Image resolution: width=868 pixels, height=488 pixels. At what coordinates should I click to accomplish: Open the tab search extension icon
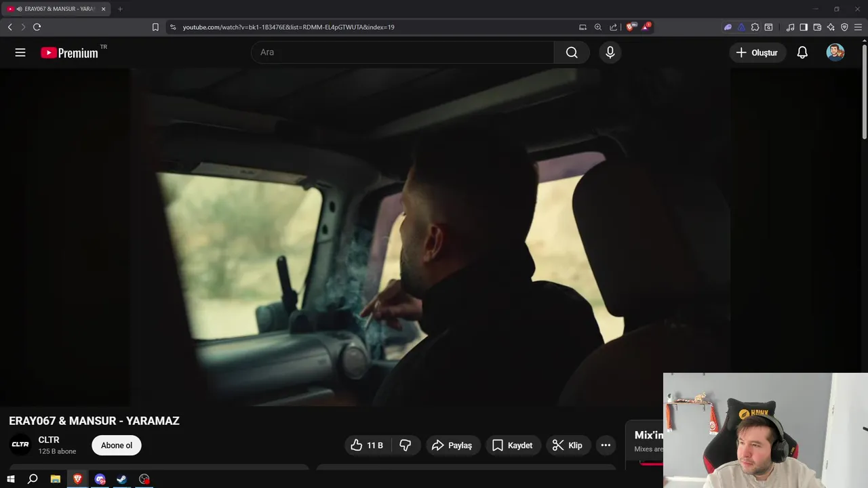point(768,27)
